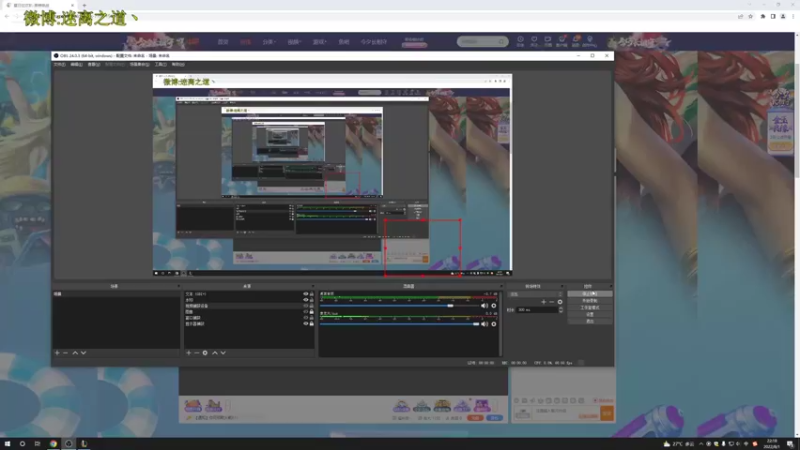
Task: Add a scene transition with plus icon
Action: (543, 302)
